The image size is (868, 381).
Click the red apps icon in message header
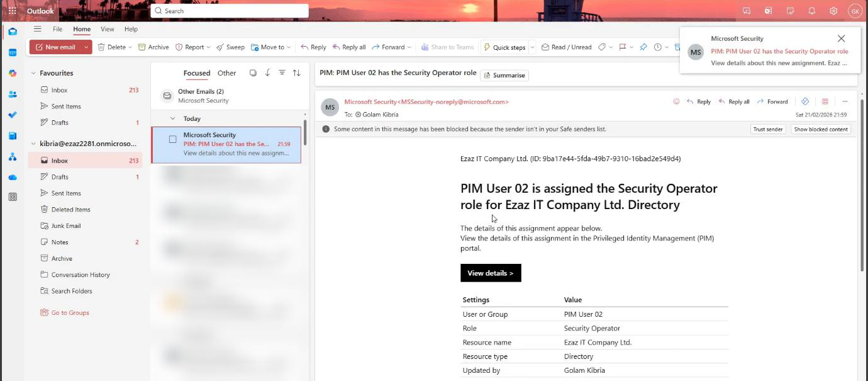pos(825,101)
